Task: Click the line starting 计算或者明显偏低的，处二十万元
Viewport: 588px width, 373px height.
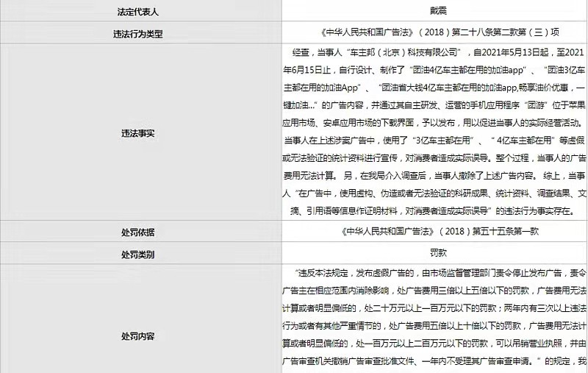Action: (x=434, y=308)
